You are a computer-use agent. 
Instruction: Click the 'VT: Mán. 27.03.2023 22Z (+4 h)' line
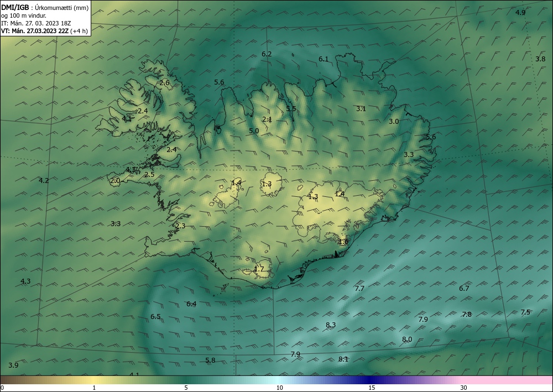[45, 31]
